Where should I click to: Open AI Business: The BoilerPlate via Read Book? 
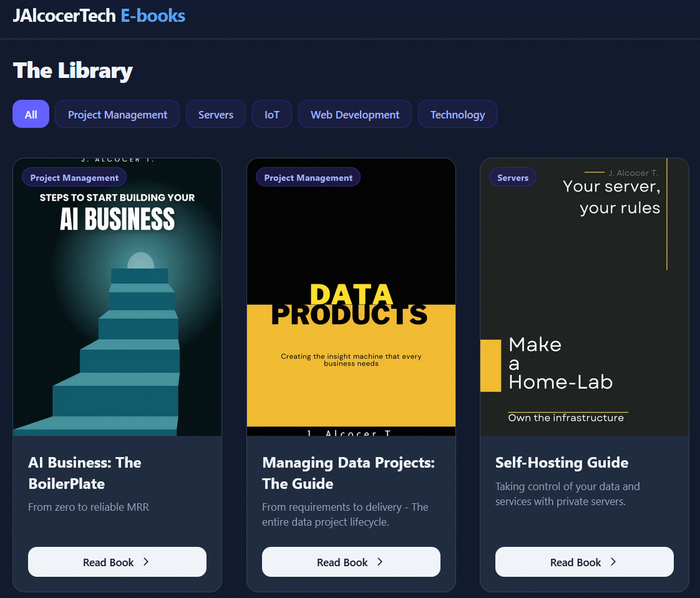click(117, 561)
